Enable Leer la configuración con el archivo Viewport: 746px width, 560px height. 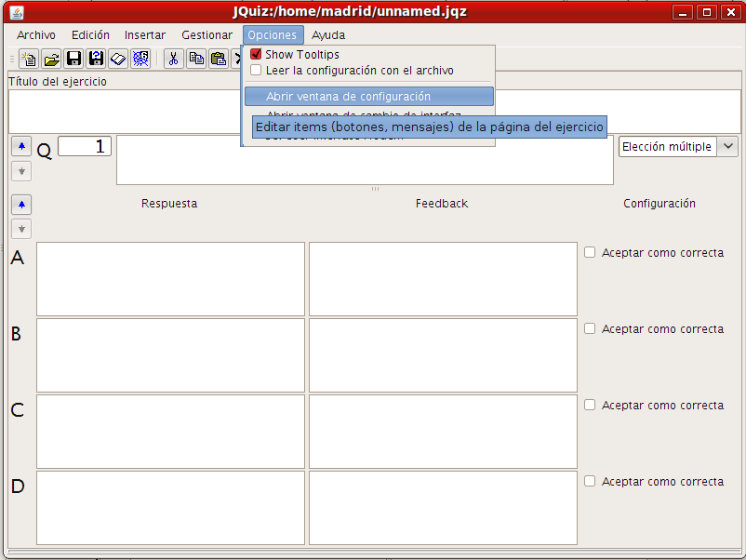click(256, 71)
